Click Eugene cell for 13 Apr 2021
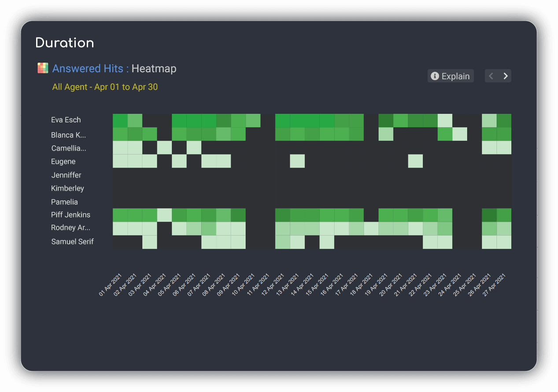This screenshot has height=392, width=558. tap(297, 161)
